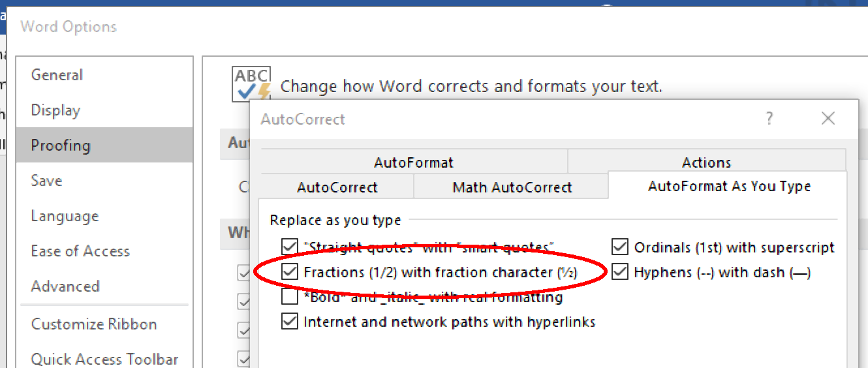Open the Actions tab
Image resolution: width=868 pixels, height=368 pixels.
706,162
